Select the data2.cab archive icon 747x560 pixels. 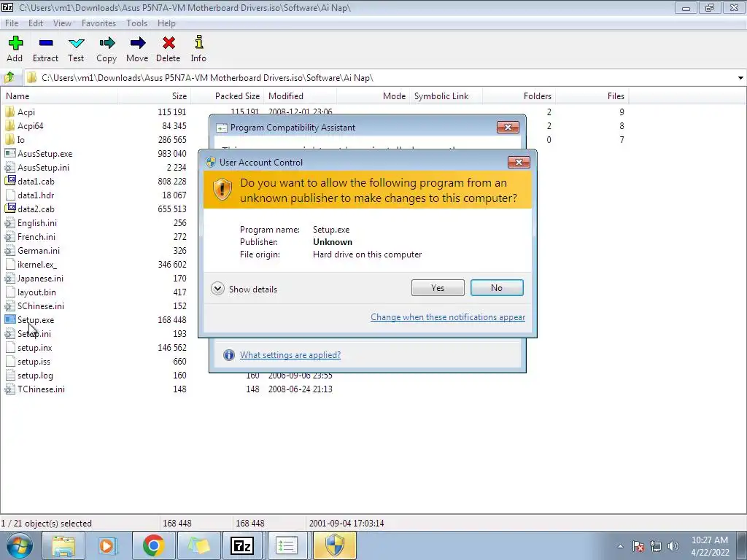click(x=9, y=209)
